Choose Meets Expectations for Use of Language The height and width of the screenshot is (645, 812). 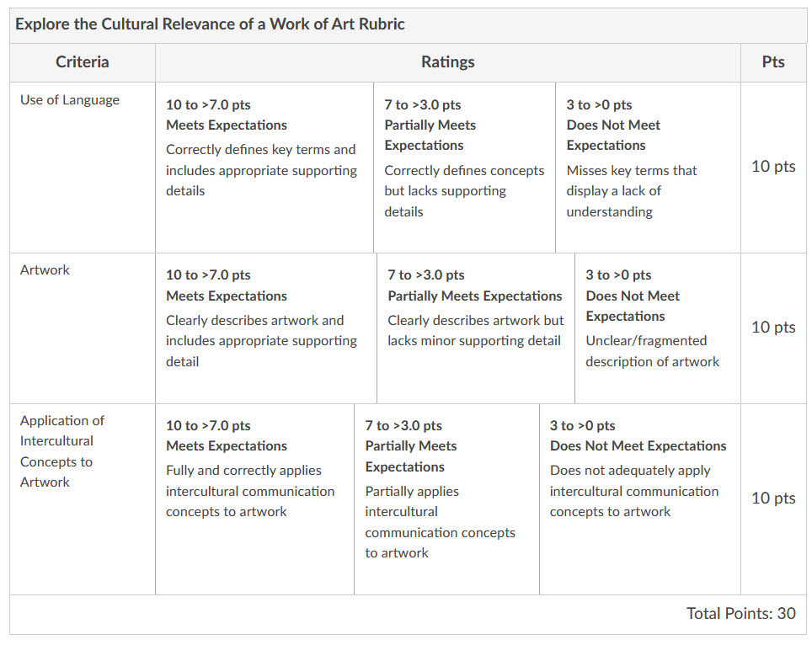(x=264, y=168)
